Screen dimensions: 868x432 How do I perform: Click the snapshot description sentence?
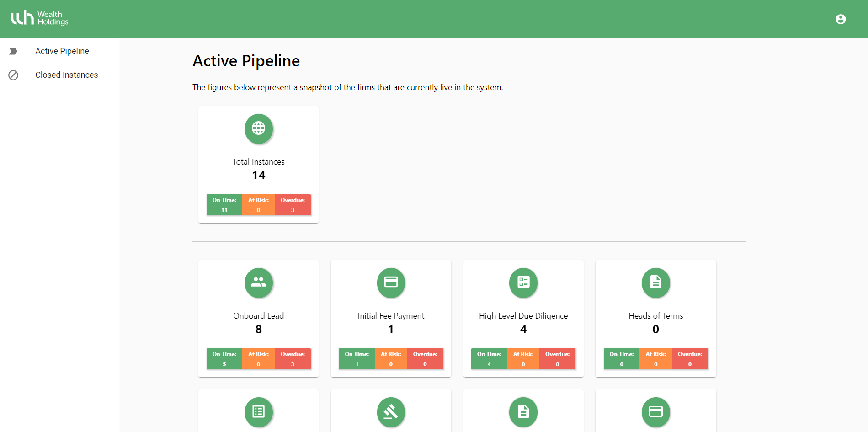point(347,87)
